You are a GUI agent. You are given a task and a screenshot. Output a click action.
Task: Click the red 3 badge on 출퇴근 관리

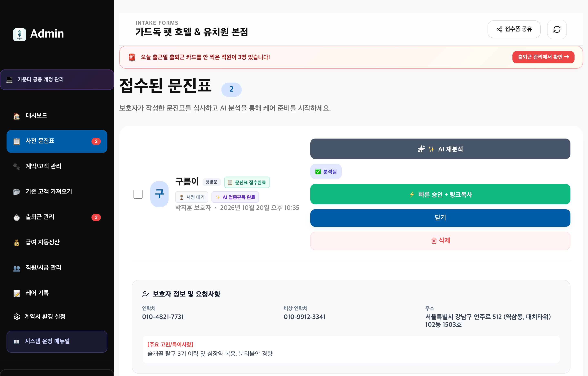click(x=96, y=217)
